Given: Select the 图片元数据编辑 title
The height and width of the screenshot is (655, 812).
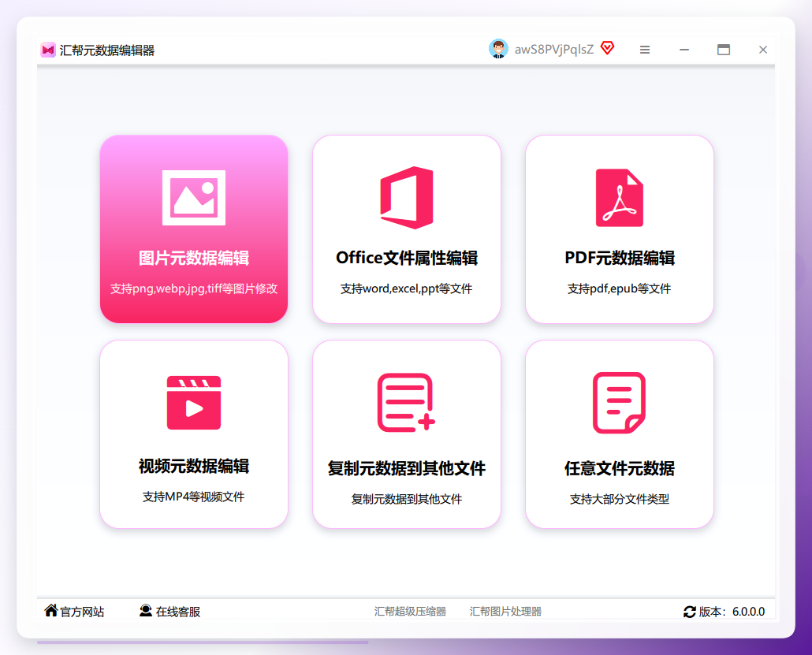Looking at the screenshot, I should click(x=194, y=258).
